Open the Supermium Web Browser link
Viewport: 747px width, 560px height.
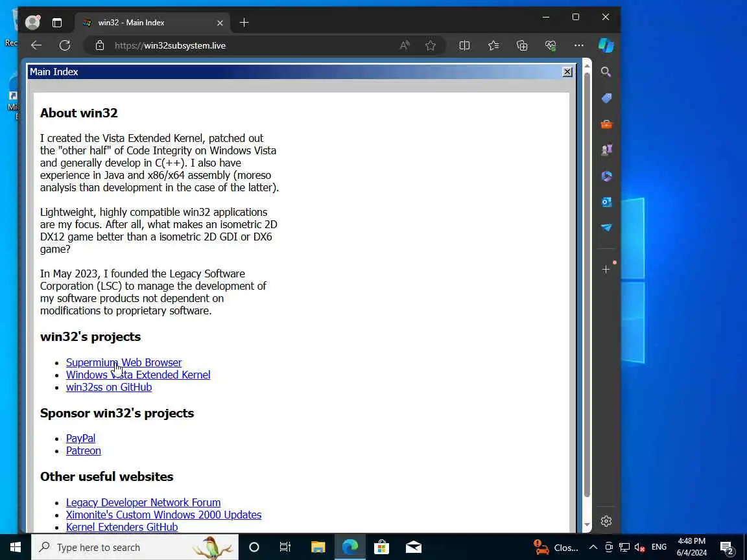[124, 362]
